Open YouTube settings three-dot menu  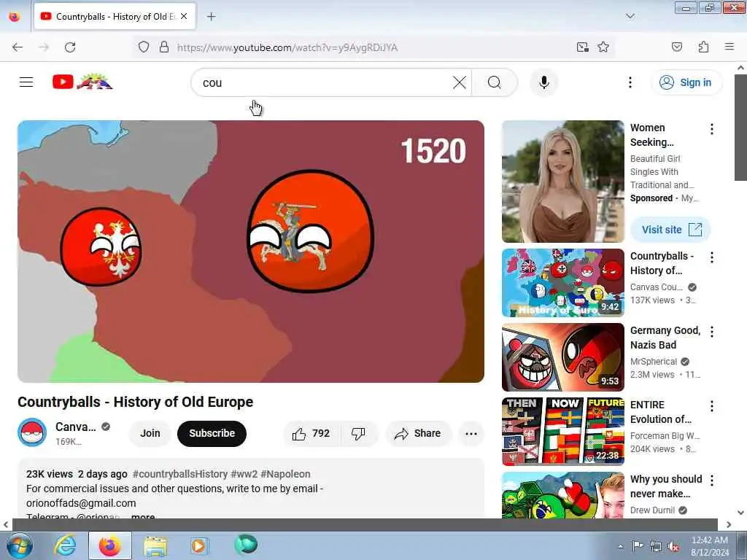coord(630,82)
